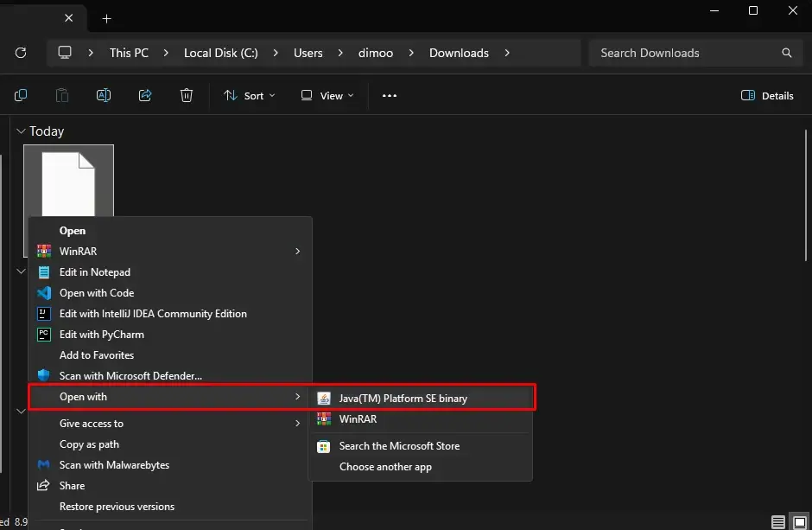Click the Paste icon in the command bar
This screenshot has height=530, width=812.
[x=62, y=95]
